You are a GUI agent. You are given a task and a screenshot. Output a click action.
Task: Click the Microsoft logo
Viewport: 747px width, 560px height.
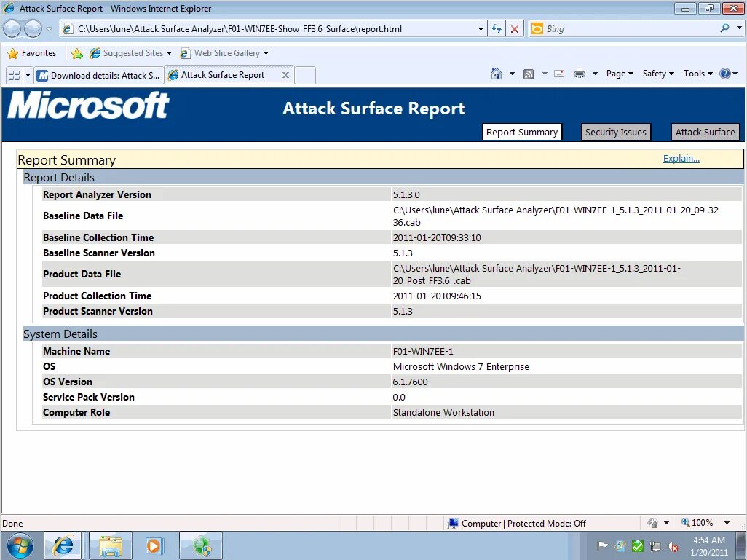click(89, 106)
